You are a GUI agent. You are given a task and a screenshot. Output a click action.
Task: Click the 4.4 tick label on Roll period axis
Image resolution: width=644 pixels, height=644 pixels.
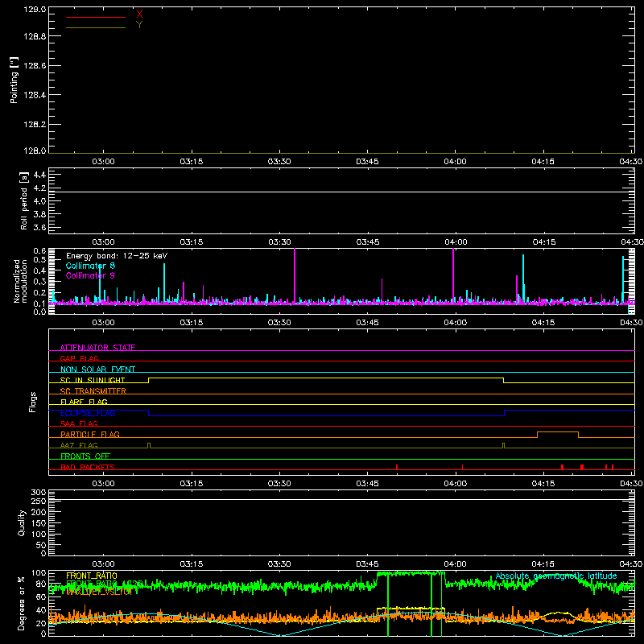39,175
